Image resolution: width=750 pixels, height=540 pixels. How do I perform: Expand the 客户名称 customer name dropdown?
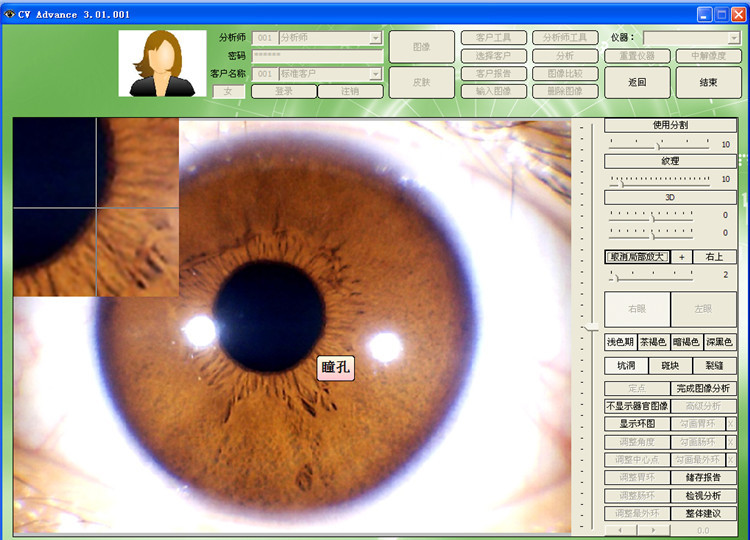coord(376,74)
